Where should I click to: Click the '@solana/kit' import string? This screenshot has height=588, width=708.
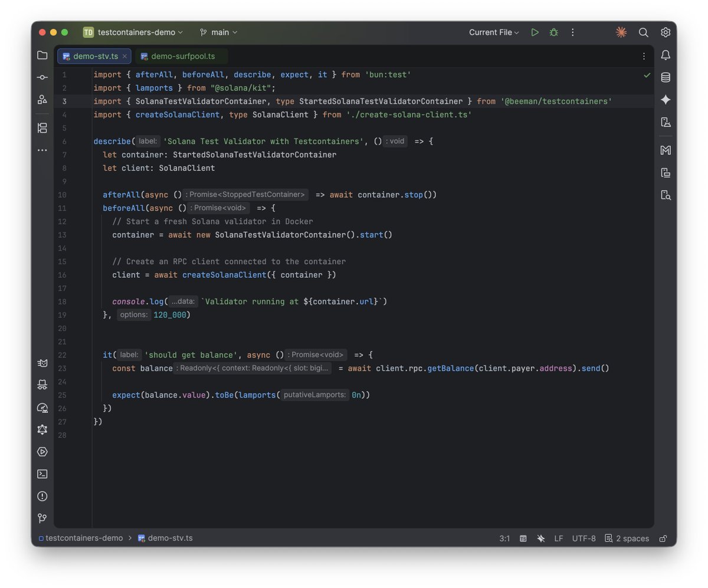point(241,88)
